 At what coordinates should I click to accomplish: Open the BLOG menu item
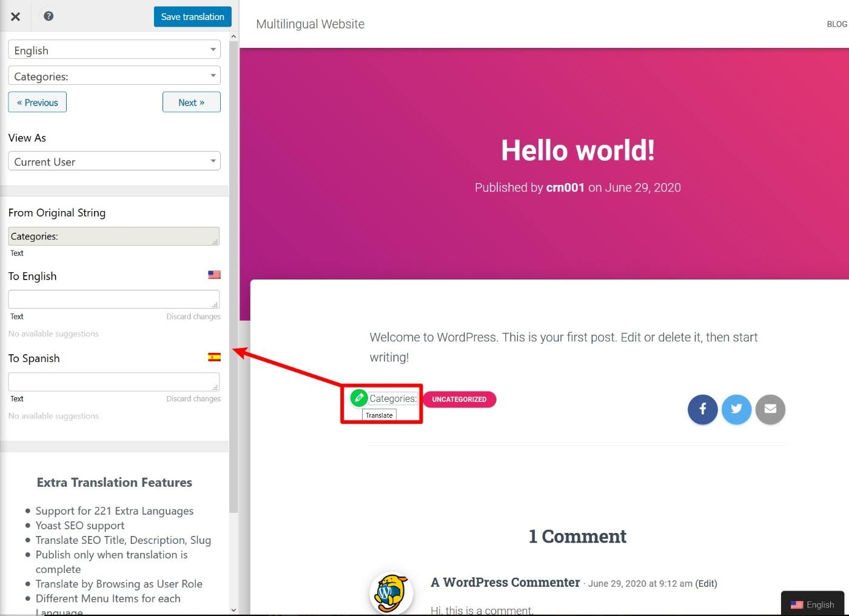coord(836,24)
